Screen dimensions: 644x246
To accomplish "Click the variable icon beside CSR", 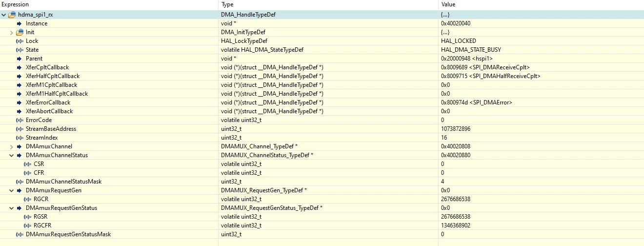I will point(27,164).
